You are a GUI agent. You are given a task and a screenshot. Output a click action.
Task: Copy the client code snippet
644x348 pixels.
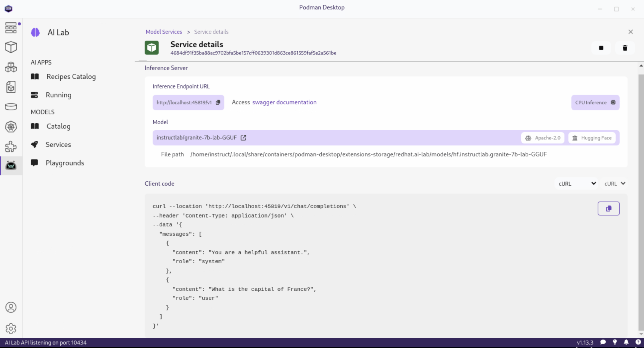tap(608, 209)
